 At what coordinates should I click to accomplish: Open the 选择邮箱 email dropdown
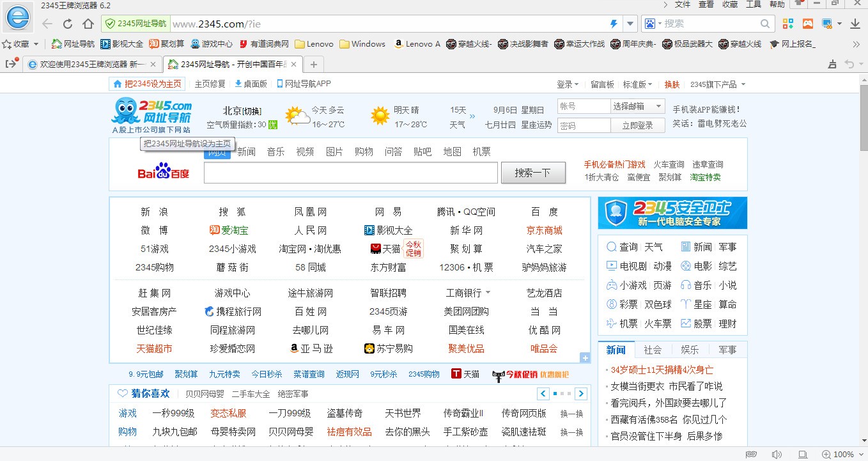(x=638, y=105)
